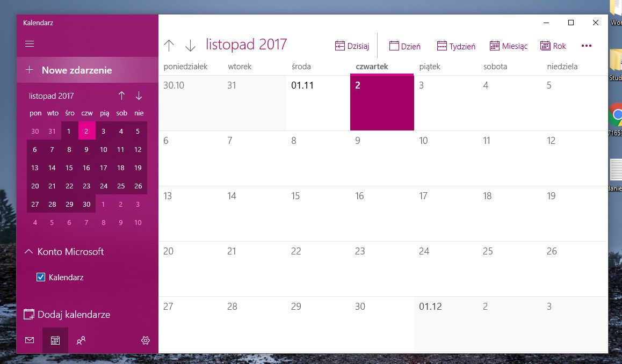The width and height of the screenshot is (622, 364).
Task: Go to next month in main view
Action: click(x=190, y=46)
